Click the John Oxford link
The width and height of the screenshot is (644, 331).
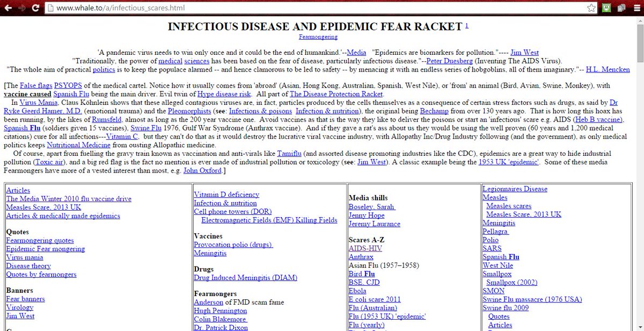pos(202,171)
